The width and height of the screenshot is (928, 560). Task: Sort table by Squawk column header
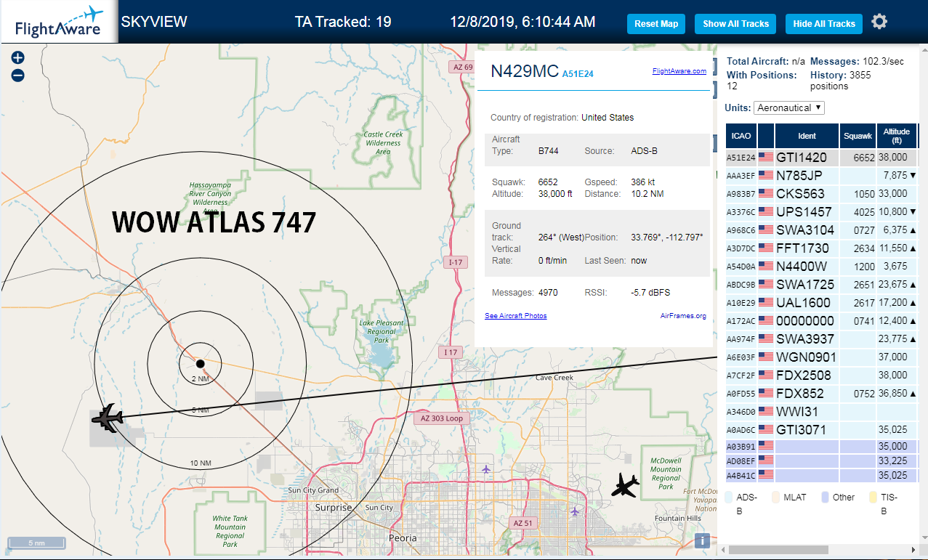tap(858, 136)
